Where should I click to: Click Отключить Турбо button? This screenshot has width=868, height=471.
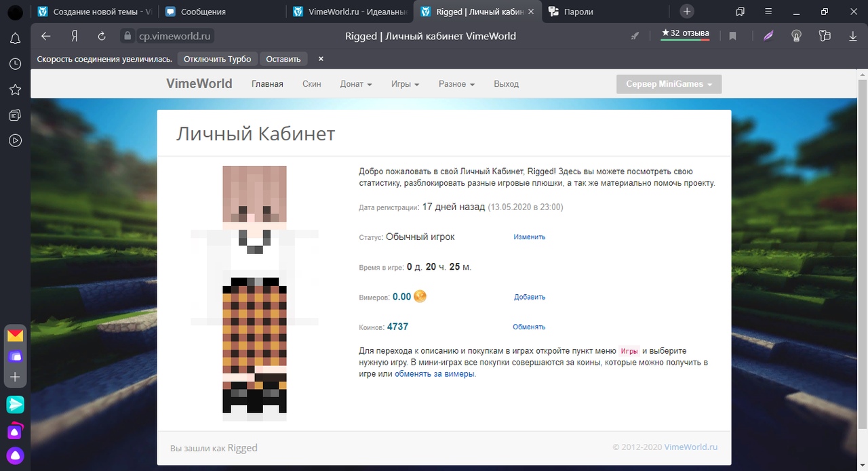[x=217, y=59]
